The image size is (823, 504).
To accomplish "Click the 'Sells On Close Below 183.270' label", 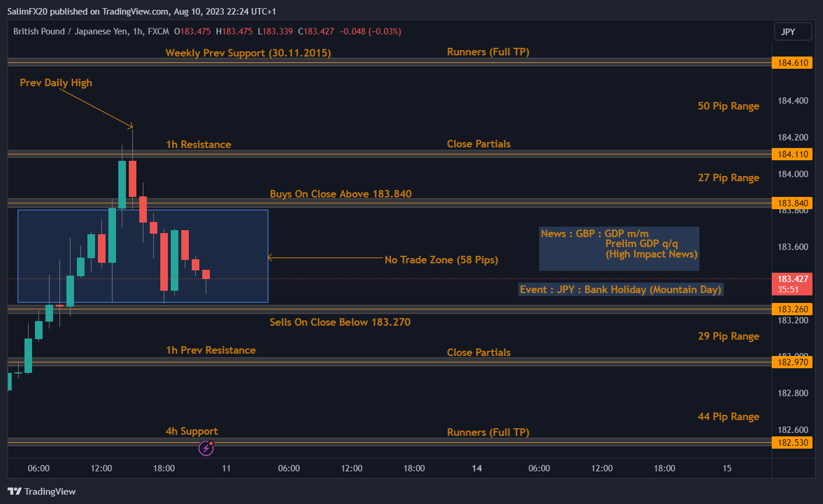I will point(340,322).
